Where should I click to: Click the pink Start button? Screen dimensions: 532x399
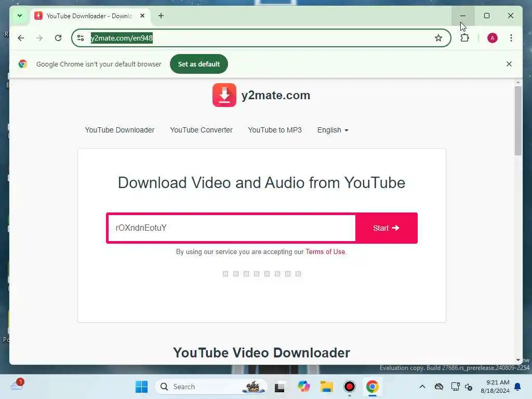(386, 228)
